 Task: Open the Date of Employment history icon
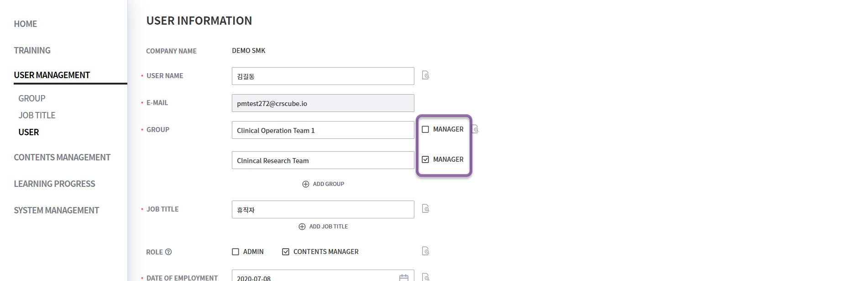[x=425, y=277]
